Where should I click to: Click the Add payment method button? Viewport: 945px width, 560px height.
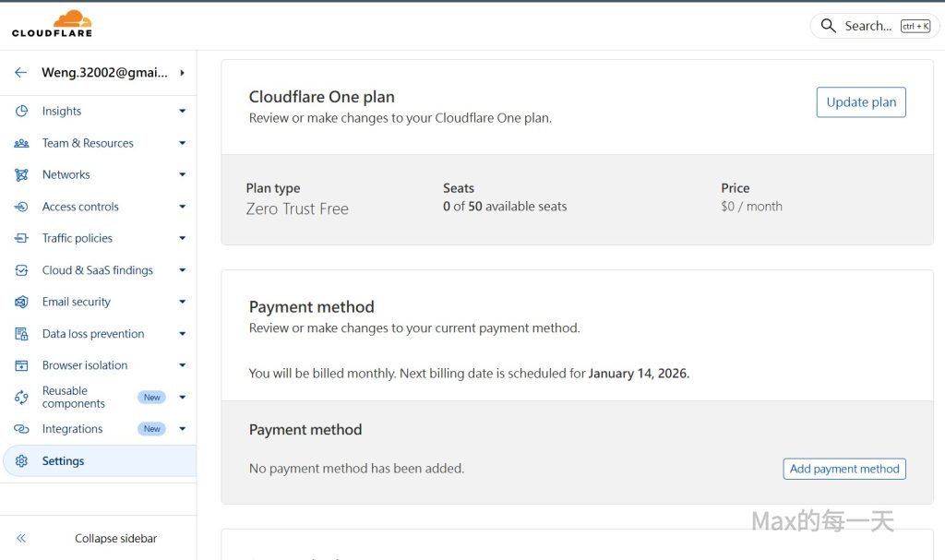pyautogui.click(x=844, y=469)
